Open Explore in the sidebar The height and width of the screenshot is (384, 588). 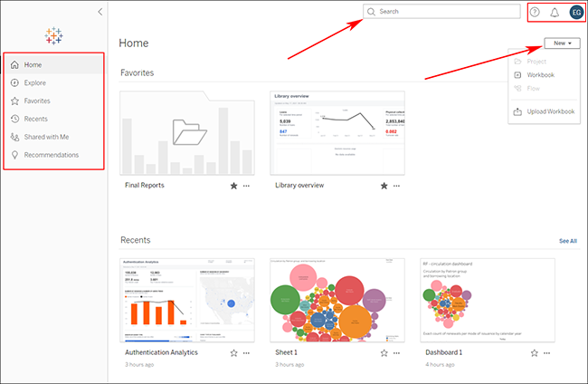(54, 82)
